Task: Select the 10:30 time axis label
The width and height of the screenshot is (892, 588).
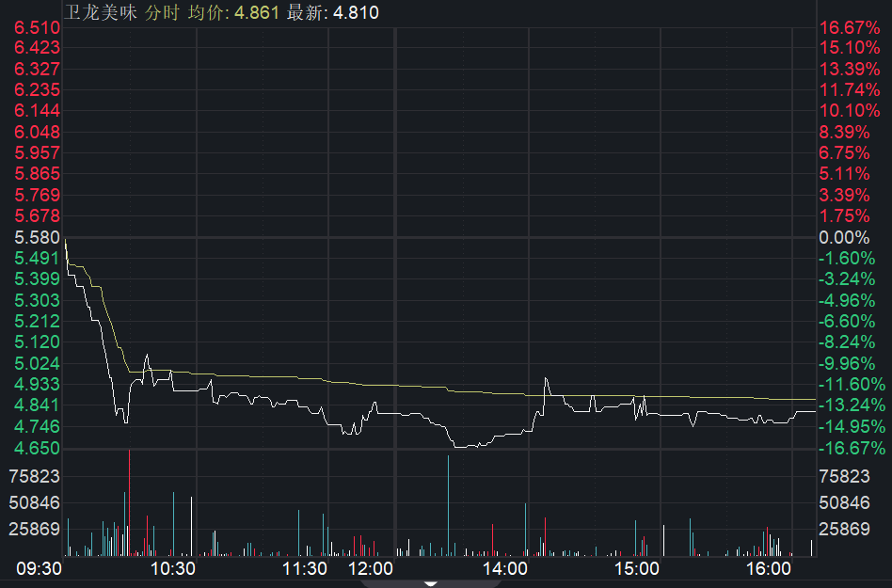Action: point(172,569)
